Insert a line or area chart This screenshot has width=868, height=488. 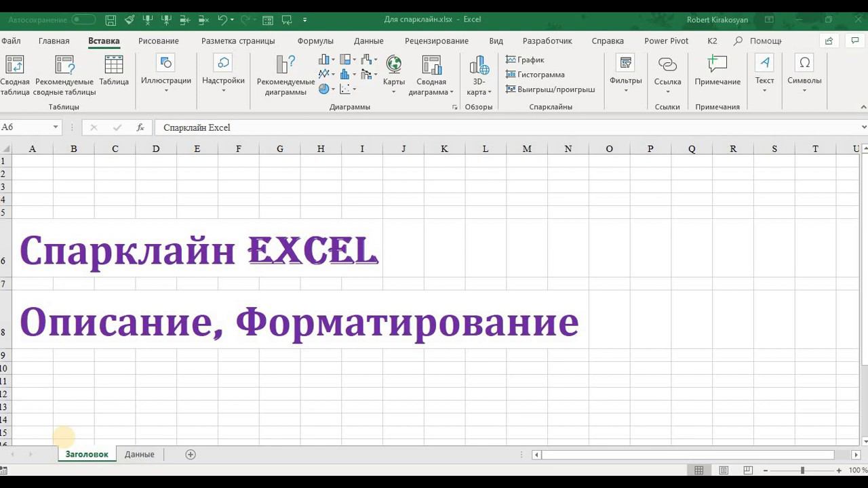(326, 75)
